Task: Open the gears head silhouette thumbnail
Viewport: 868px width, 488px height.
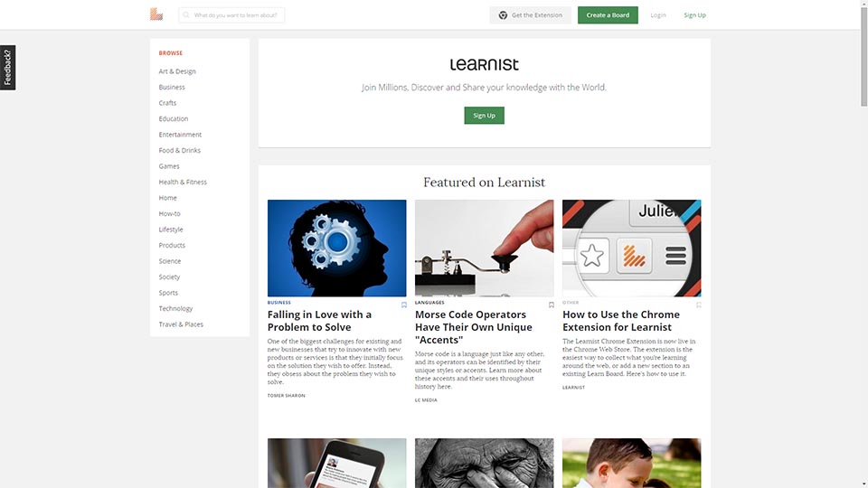Action: click(336, 248)
